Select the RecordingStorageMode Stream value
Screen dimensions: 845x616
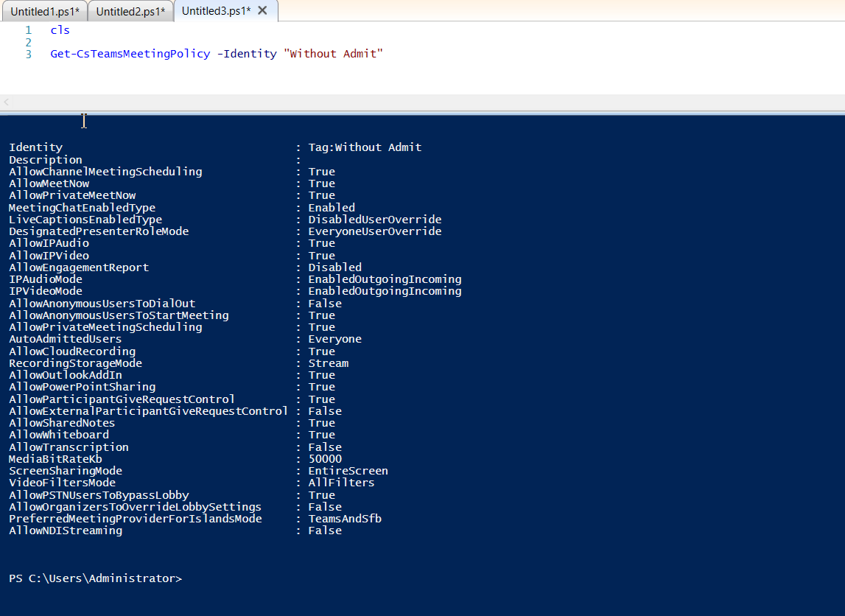click(328, 363)
